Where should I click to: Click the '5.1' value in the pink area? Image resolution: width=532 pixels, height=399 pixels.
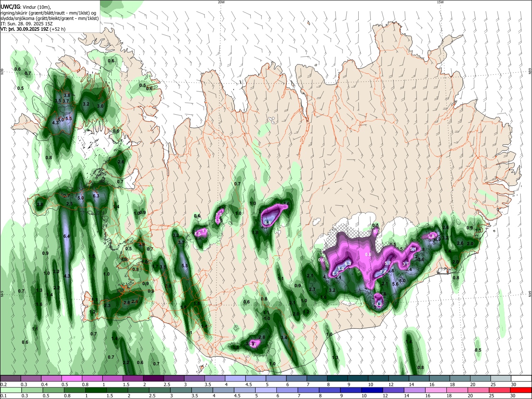(x=413, y=249)
